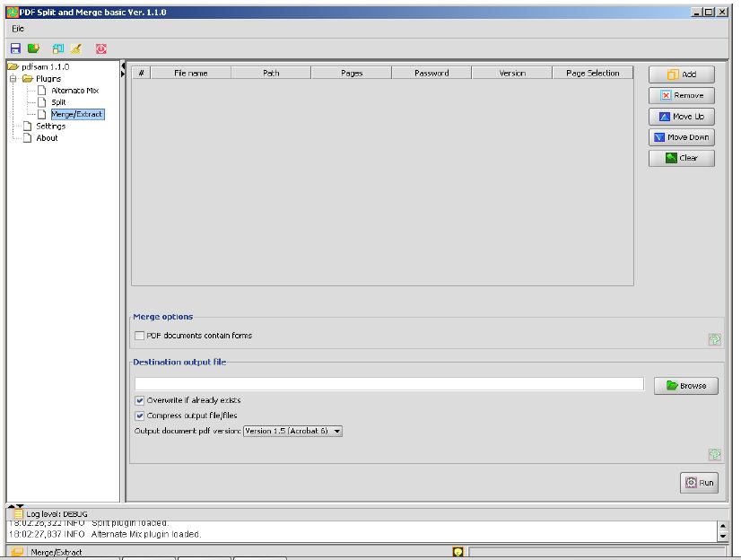Click the Version column header

pos(512,73)
